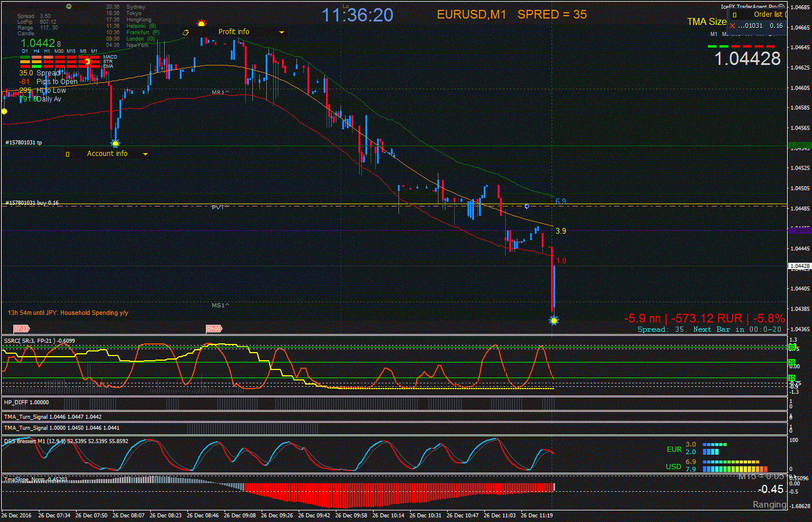Click the large 1.04428 price display
Screen dimensions: 812x522
[x=748, y=59]
